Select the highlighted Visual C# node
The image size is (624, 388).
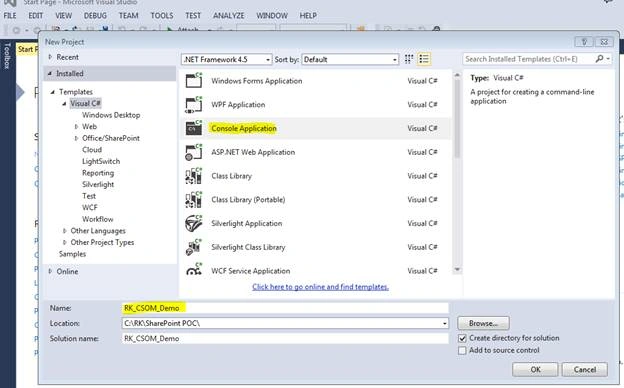(x=85, y=103)
